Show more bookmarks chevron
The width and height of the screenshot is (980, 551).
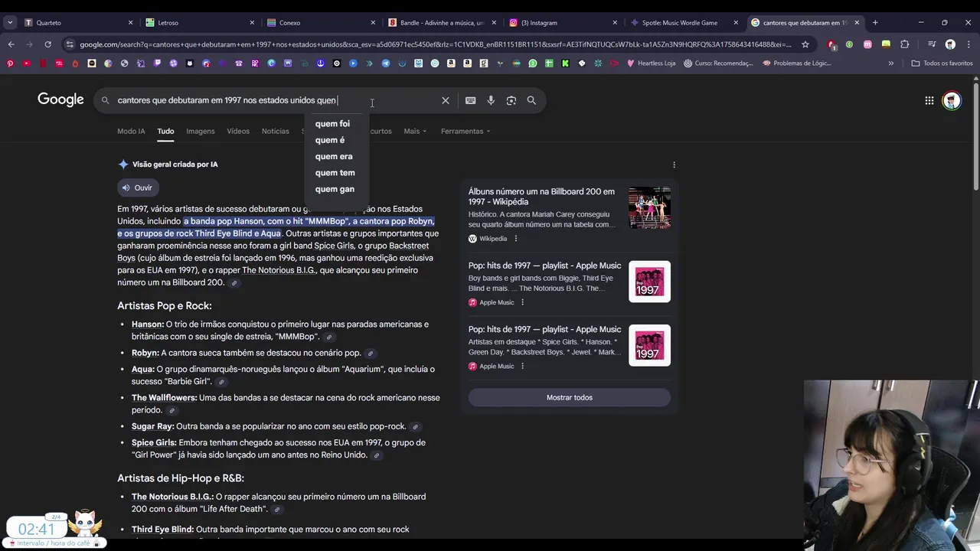pos(890,64)
